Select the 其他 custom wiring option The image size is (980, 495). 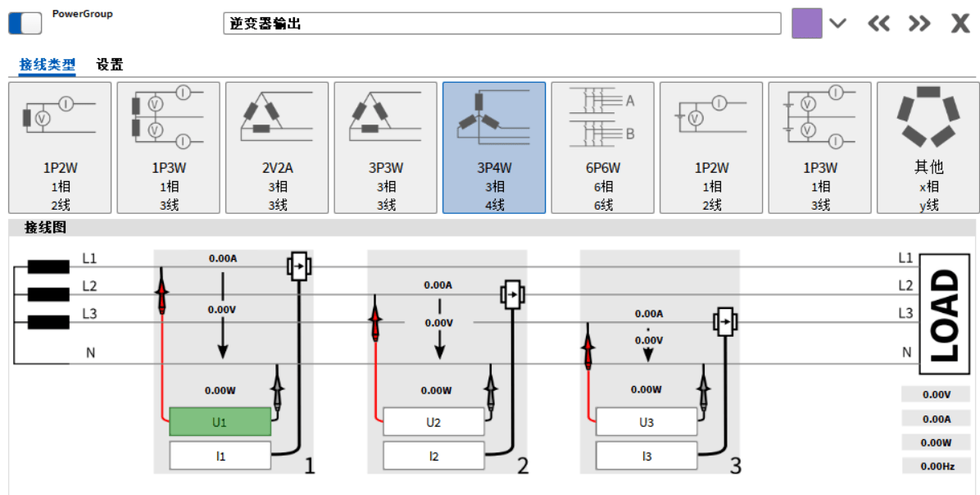pos(928,148)
